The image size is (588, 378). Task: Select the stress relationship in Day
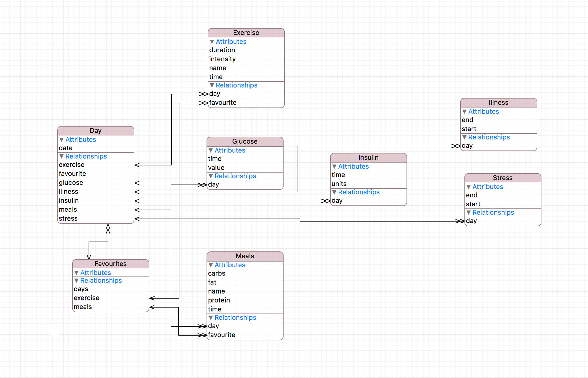68,218
